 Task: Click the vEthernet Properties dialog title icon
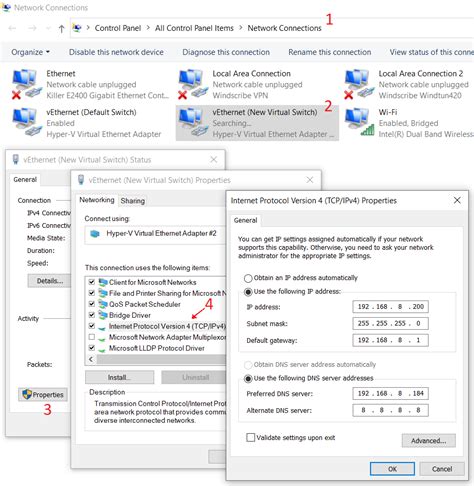tap(81, 180)
